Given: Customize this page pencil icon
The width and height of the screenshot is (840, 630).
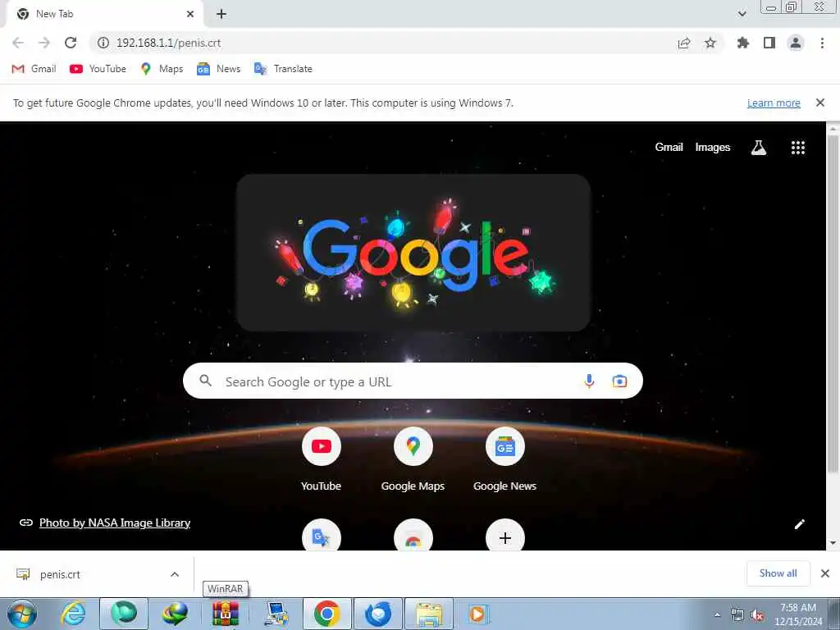Looking at the screenshot, I should [x=799, y=524].
